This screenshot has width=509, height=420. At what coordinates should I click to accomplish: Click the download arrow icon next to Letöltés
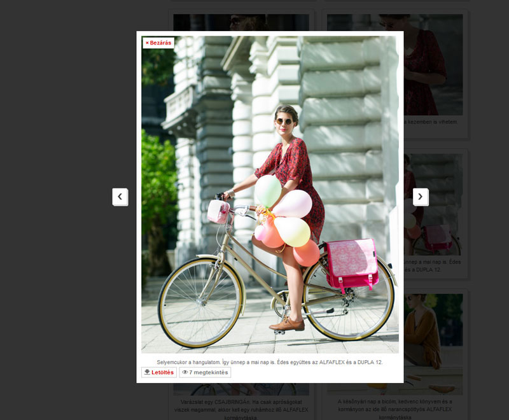click(x=147, y=372)
